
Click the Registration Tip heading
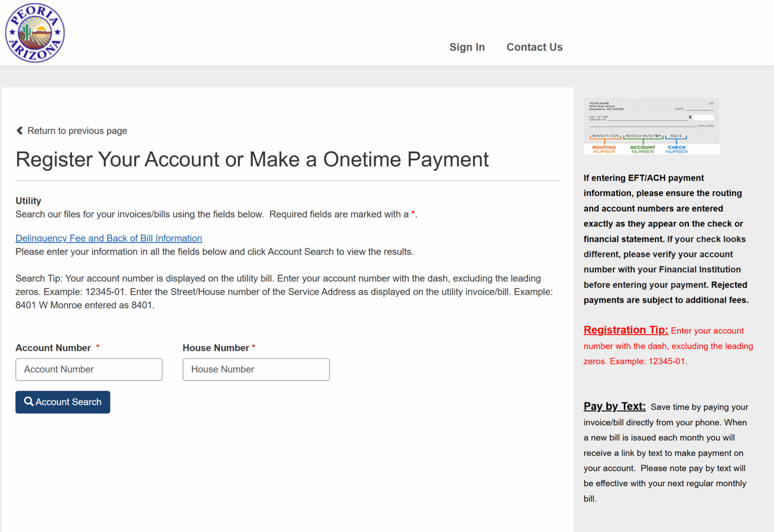tap(626, 330)
